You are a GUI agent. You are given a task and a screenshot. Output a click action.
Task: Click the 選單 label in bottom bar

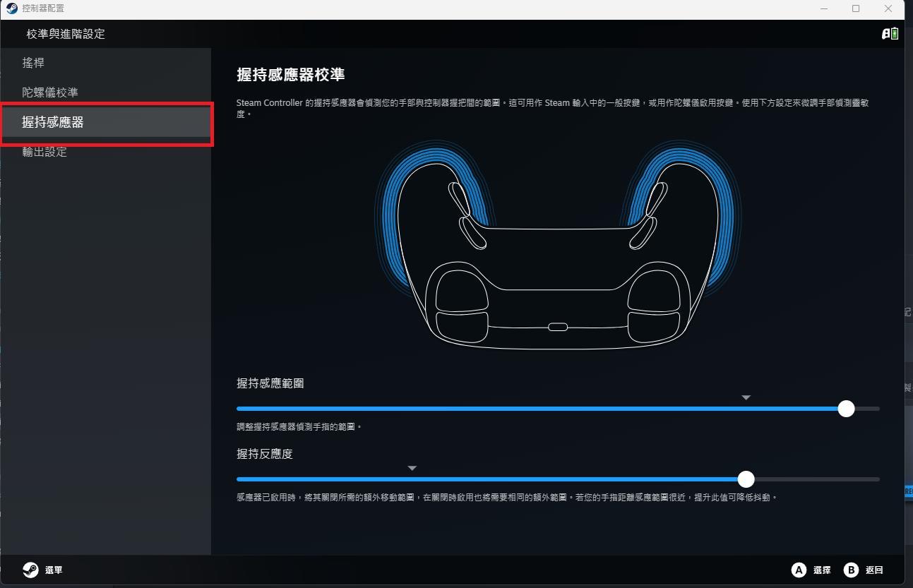(x=54, y=570)
